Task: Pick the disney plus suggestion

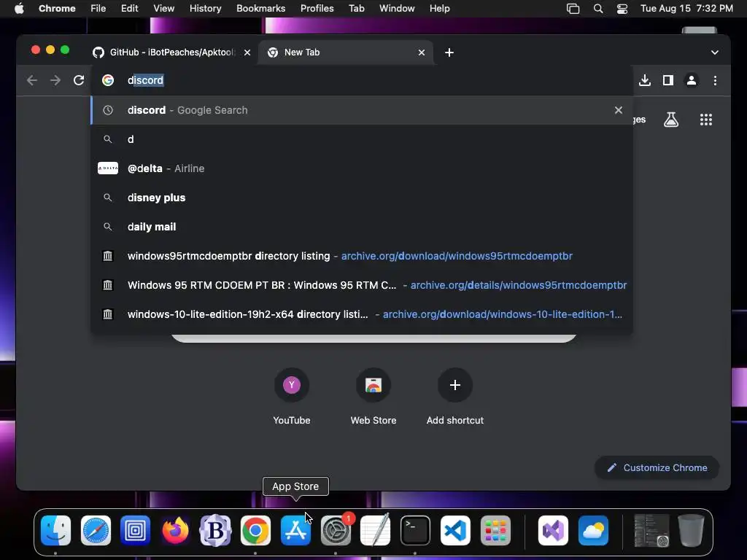Action: [x=362, y=198]
